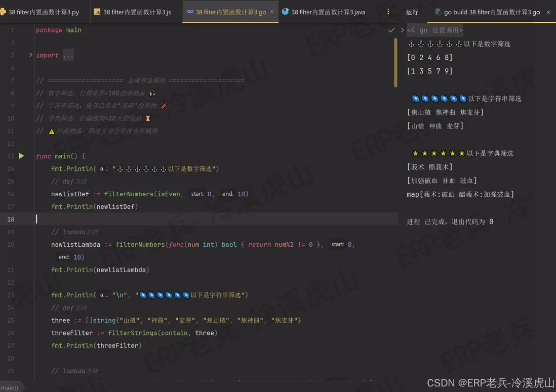
Task: Click console heading 以下是字符串筛选
Action: [494, 99]
